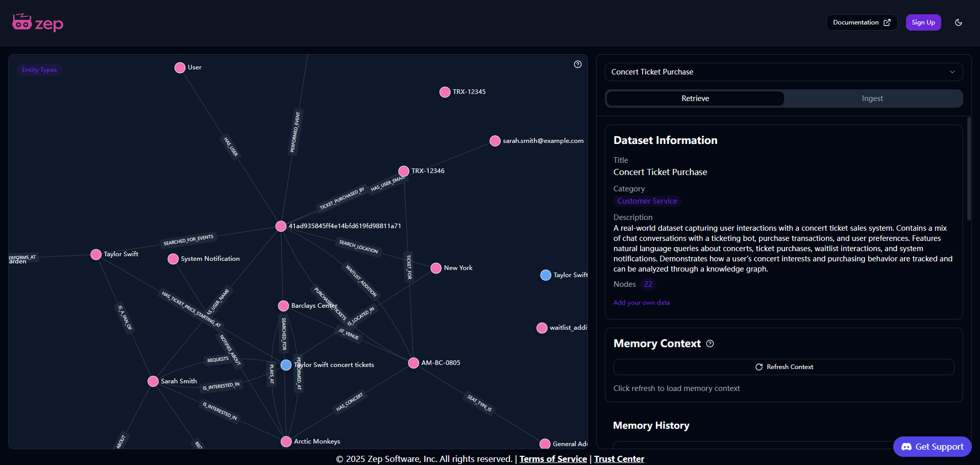Click the IS_A_FAN_OF edge label

(125, 317)
